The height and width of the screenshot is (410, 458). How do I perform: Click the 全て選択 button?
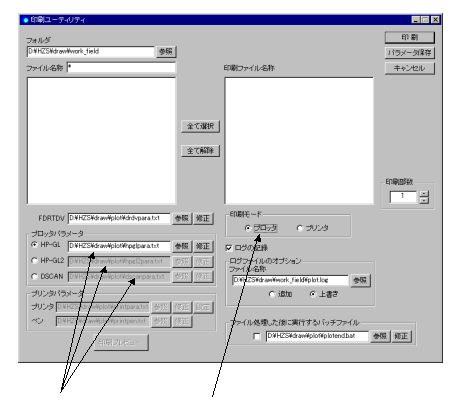pyautogui.click(x=200, y=126)
